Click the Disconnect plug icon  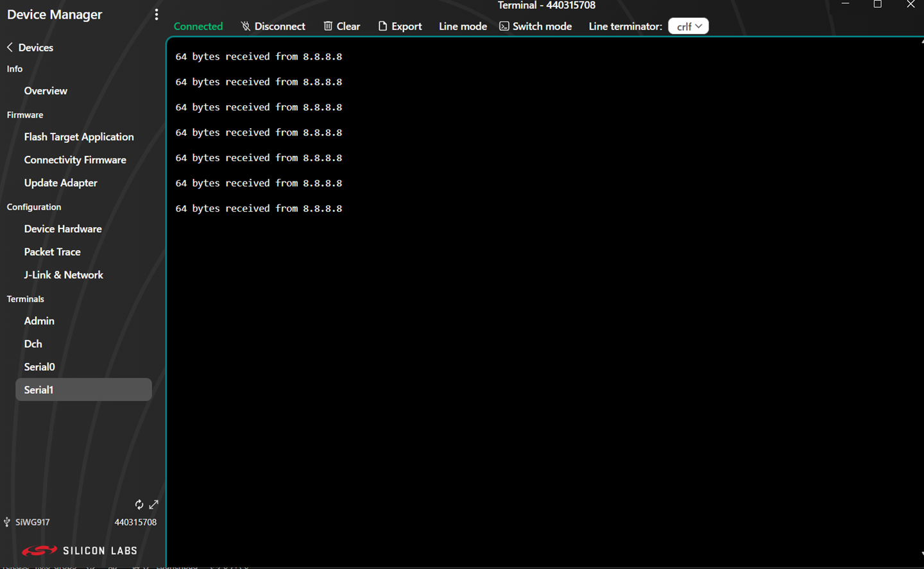(x=244, y=26)
